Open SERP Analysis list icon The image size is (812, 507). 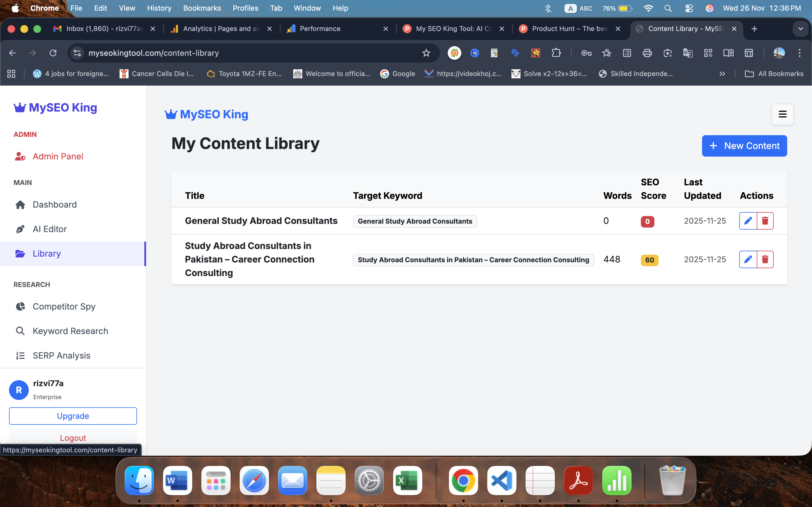tap(21, 355)
